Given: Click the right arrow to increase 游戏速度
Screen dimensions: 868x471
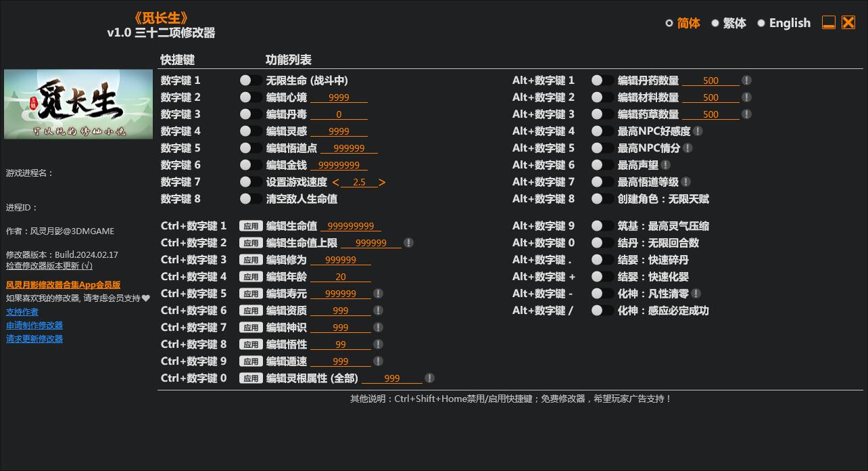Looking at the screenshot, I should [381, 181].
